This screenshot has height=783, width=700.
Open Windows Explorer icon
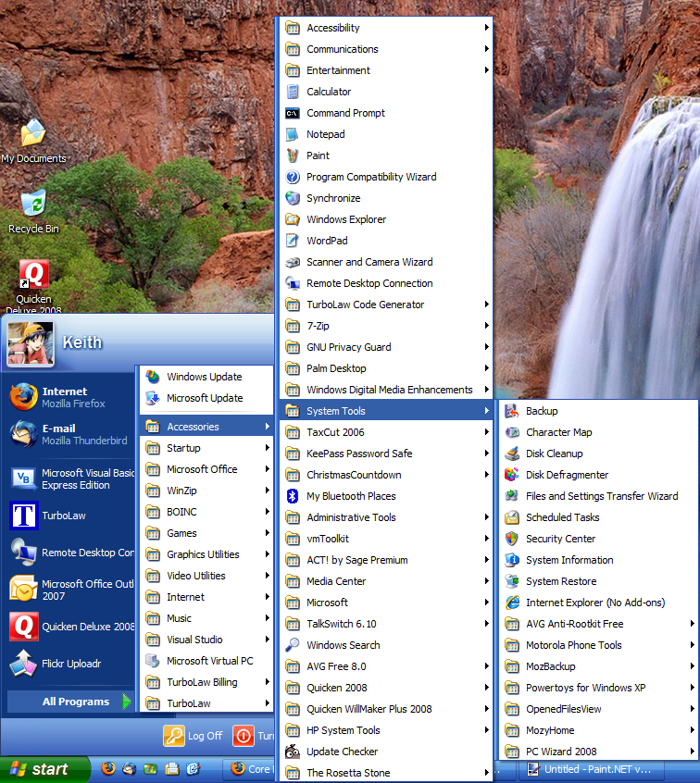(293, 219)
